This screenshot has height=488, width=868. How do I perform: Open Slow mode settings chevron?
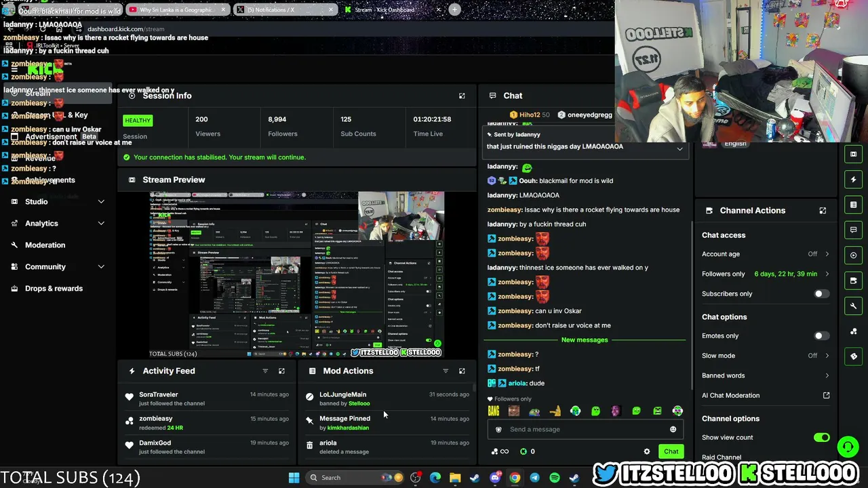(827, 356)
